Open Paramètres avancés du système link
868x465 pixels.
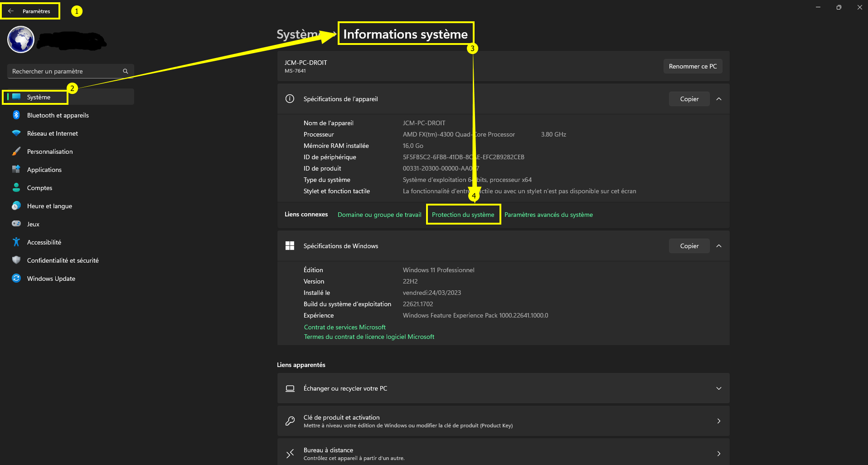[x=548, y=215]
